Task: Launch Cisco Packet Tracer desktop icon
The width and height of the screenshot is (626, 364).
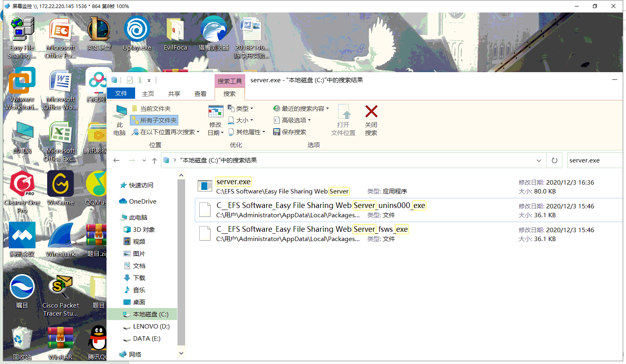Action: point(61,295)
